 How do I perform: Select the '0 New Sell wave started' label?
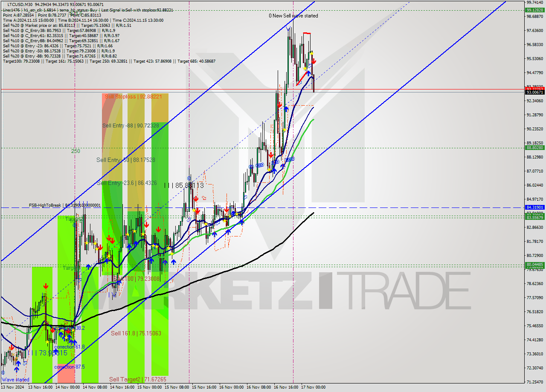pos(293,16)
